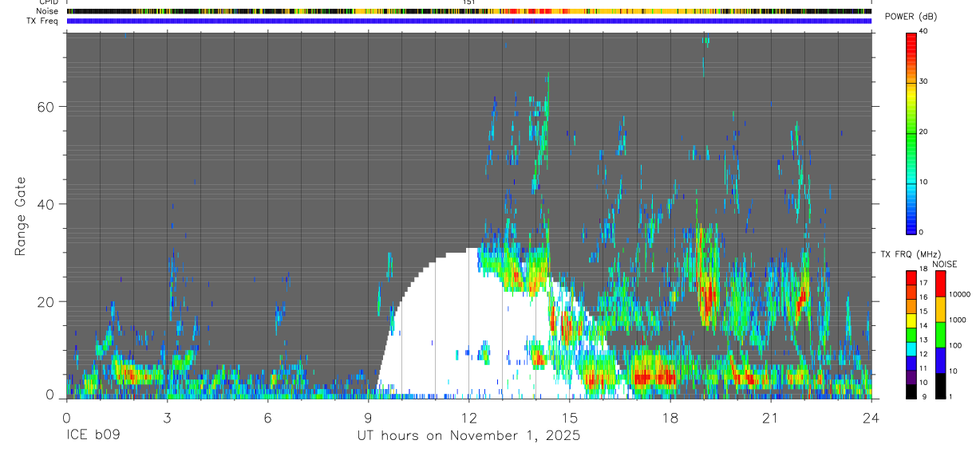Click the 21 hour tick label

(x=771, y=417)
